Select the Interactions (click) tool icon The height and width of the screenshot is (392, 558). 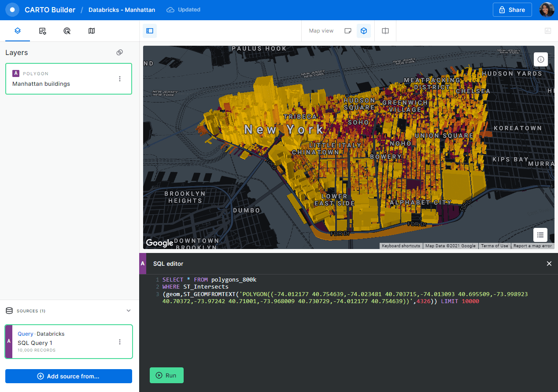tap(67, 31)
